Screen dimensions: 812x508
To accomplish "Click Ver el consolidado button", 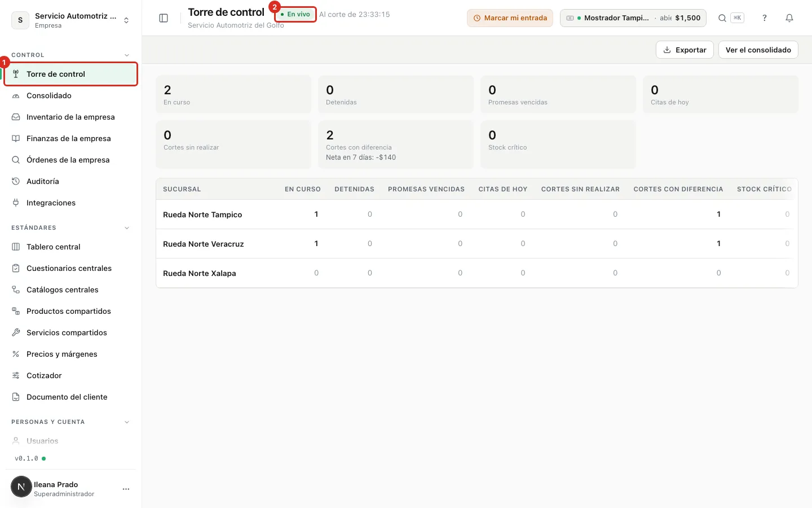I will (758, 50).
